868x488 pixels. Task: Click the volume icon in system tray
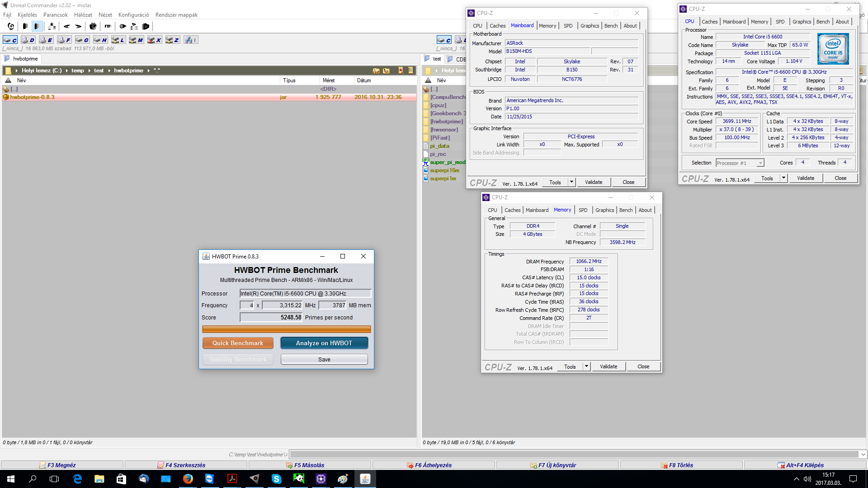click(x=807, y=479)
